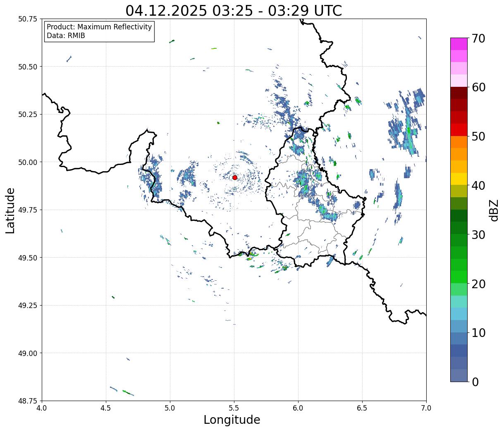Click the 'Product: Maximum Reflectivity' legend text
This screenshot has height=430, width=504.
point(99,27)
